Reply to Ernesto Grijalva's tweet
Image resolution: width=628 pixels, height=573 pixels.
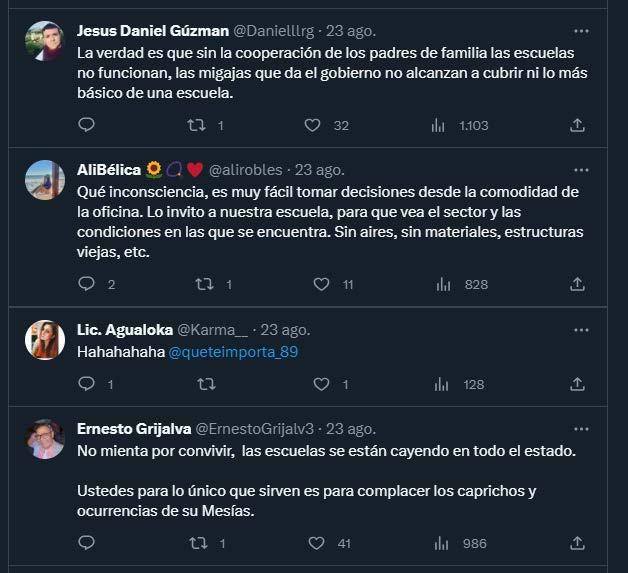[86, 543]
